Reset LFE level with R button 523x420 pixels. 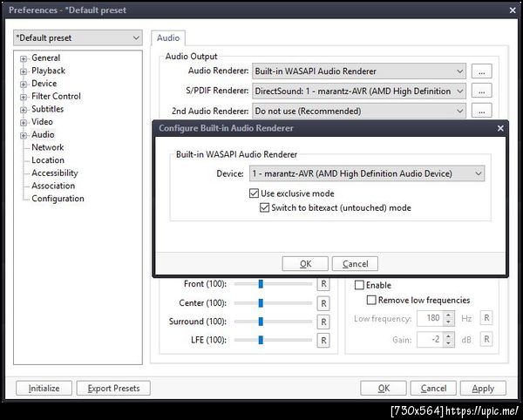click(x=323, y=341)
